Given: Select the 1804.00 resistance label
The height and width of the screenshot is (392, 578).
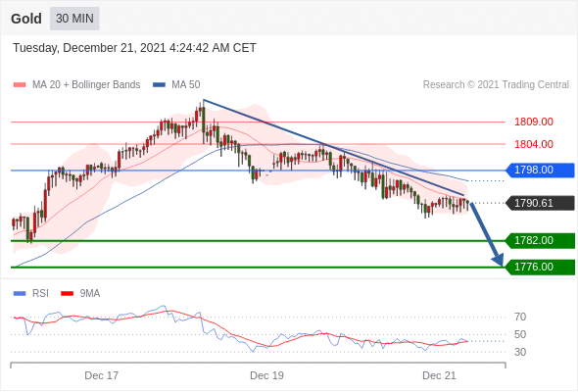Looking at the screenshot, I should (x=534, y=144).
